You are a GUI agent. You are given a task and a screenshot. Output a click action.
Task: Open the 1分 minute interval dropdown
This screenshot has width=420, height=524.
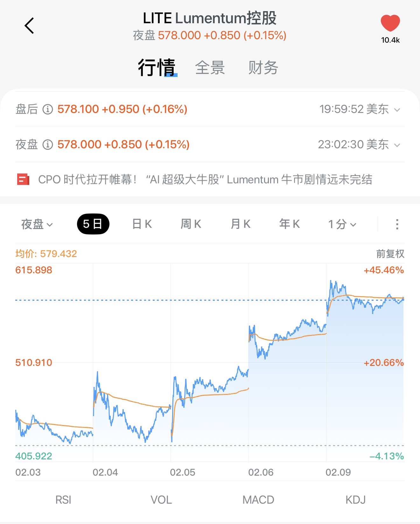[342, 224]
